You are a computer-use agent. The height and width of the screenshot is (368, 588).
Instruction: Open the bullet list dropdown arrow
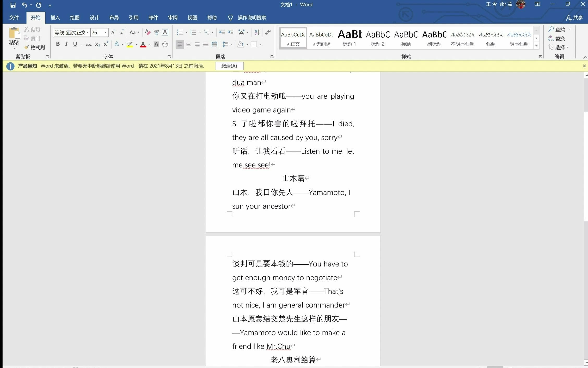coord(187,32)
